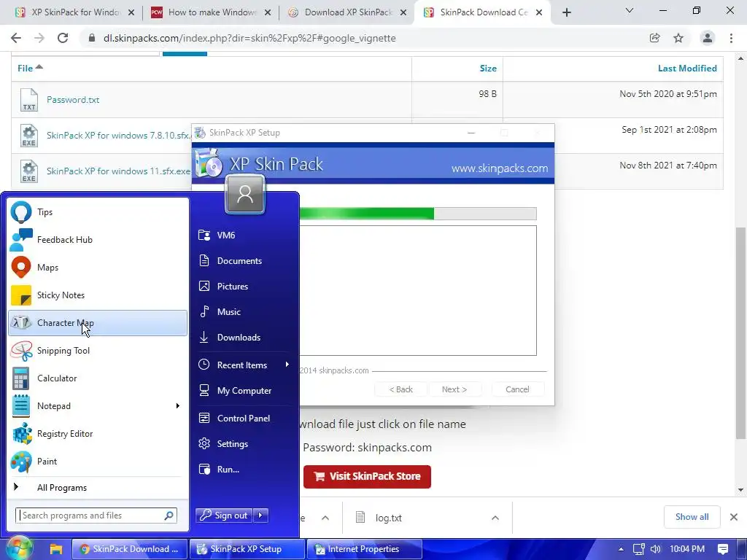Image resolution: width=747 pixels, height=560 pixels.
Task: Open File Explorer on taskbar
Action: coord(56,549)
